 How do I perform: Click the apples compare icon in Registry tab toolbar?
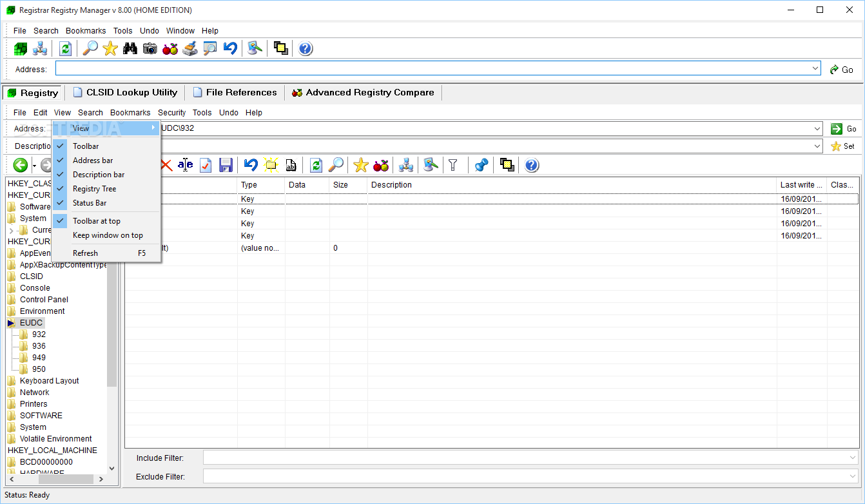(x=381, y=166)
